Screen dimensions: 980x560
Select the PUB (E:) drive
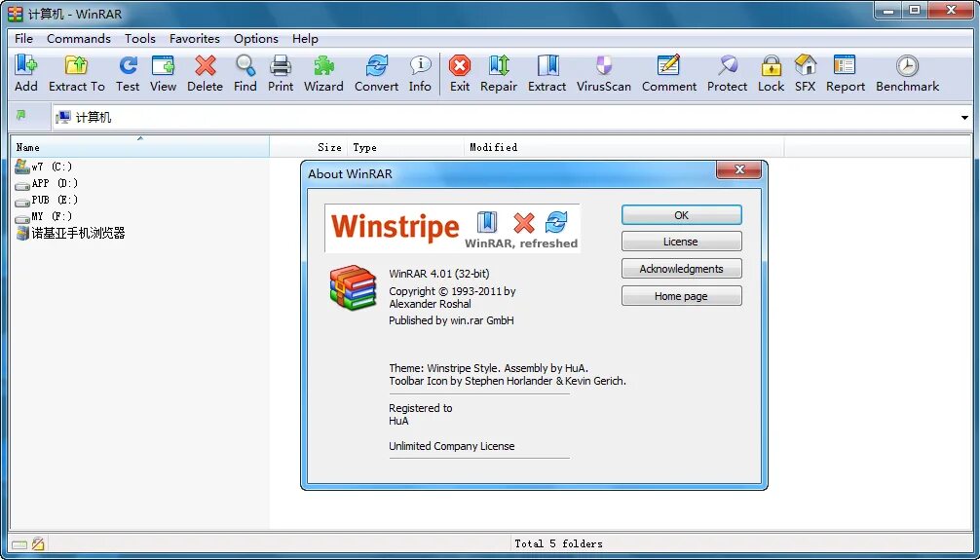coord(47,200)
